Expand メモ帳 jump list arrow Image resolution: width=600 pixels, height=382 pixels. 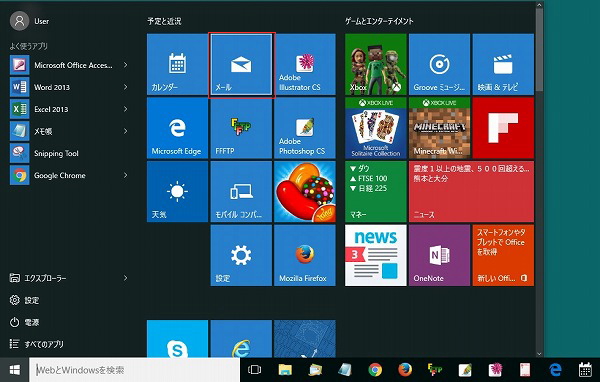(125, 131)
